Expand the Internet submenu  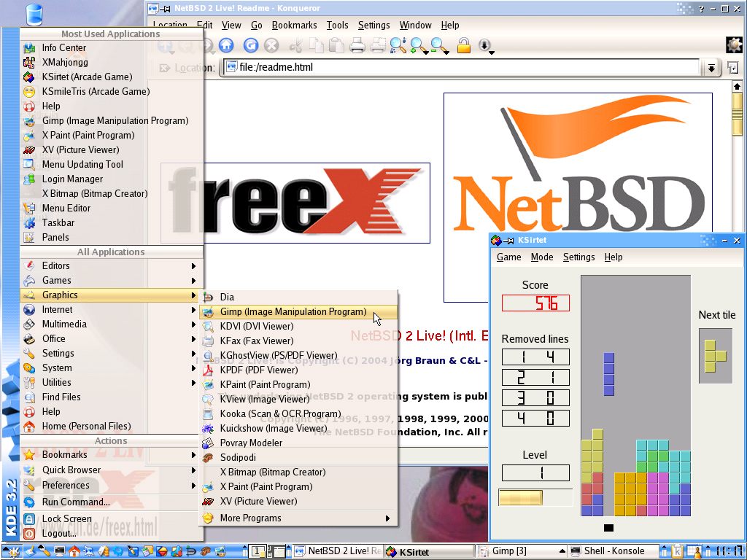click(112, 309)
